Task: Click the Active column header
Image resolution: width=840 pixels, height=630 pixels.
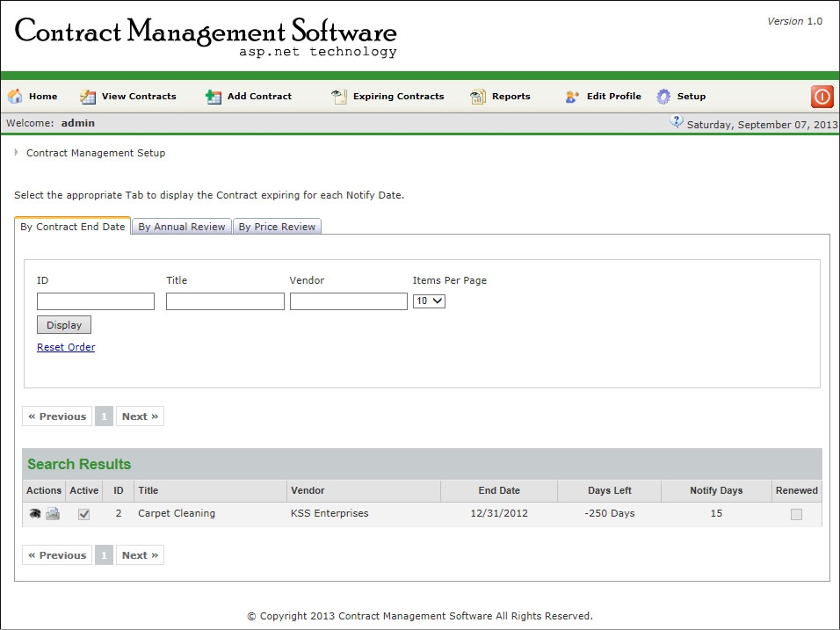Action: tap(84, 490)
